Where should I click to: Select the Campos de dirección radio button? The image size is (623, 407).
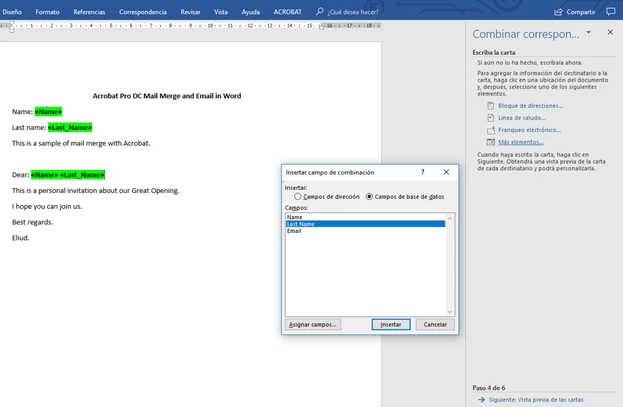click(x=298, y=196)
